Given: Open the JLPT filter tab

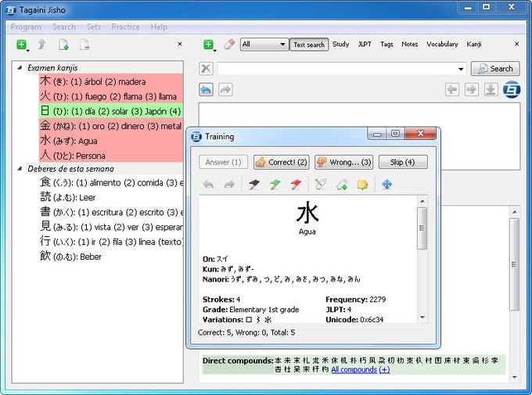Looking at the screenshot, I should [x=365, y=44].
